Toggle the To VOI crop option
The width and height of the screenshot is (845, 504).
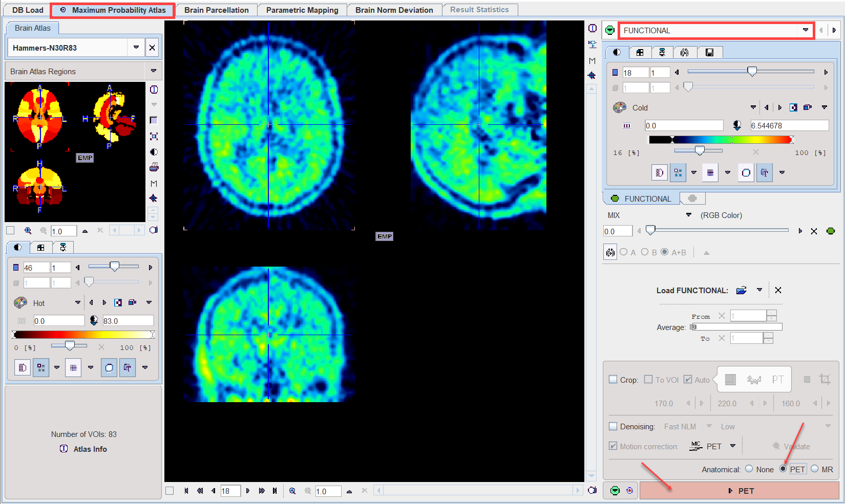648,380
